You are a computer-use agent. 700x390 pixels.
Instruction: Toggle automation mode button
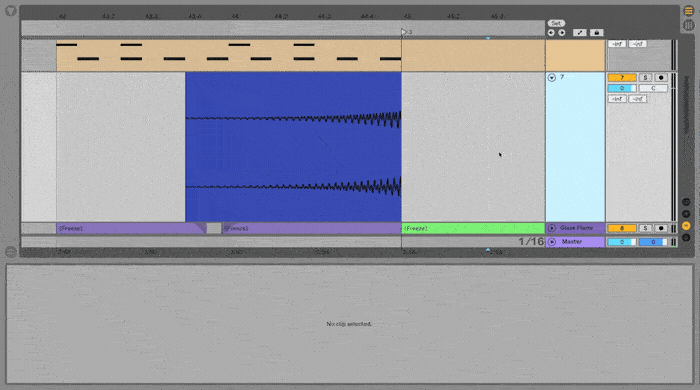[x=579, y=33]
